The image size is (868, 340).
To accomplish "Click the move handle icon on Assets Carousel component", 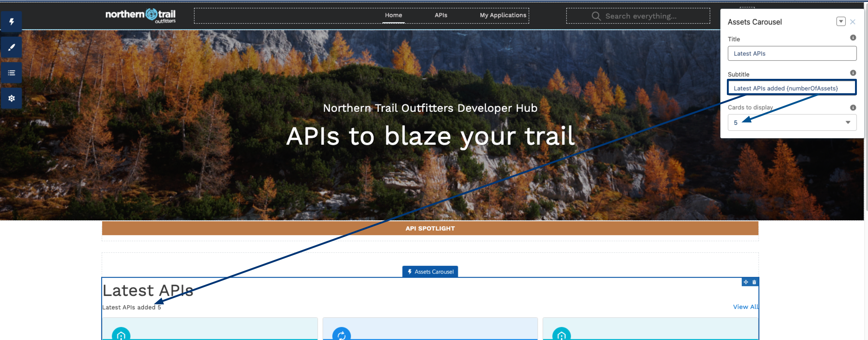I will [746, 282].
